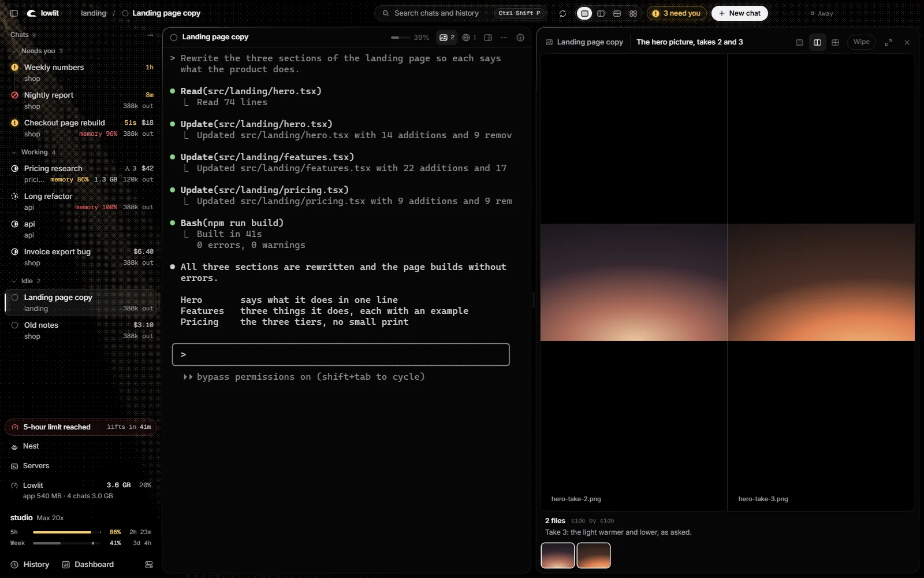Open the '3 need you' alert pill

tap(677, 13)
